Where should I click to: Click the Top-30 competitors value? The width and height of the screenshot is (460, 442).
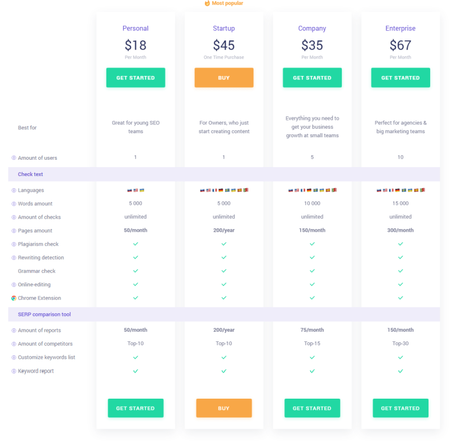tap(401, 343)
